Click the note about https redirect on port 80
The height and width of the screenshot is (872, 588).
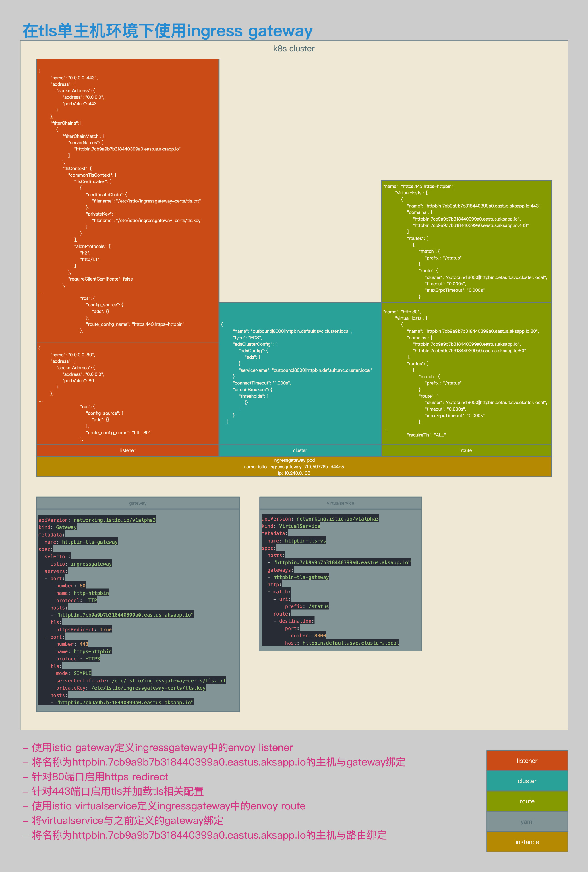click(100, 776)
